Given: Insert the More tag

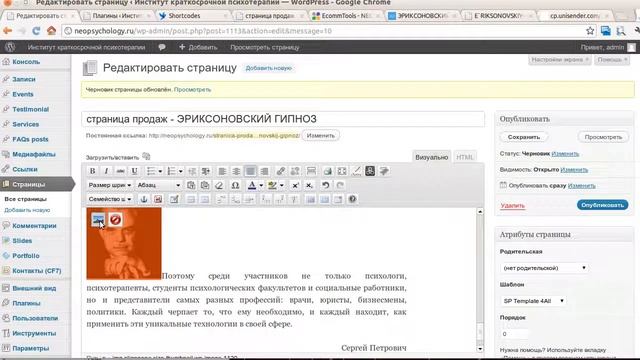Looking at the screenshot, I should click(x=311, y=171).
